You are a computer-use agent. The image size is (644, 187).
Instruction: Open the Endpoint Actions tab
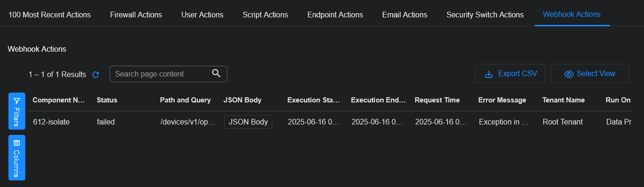point(335,15)
